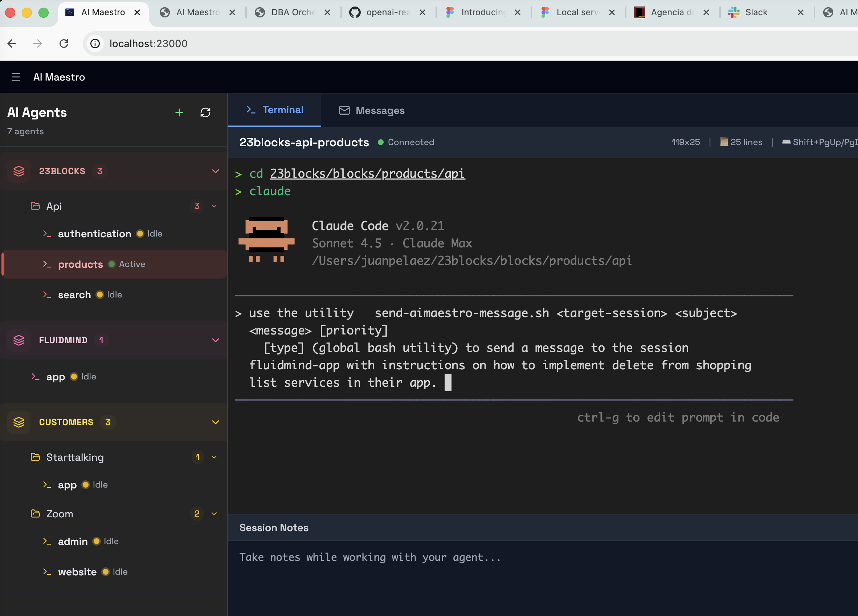
Task: Click into the Session Notes text area
Action: [x=543, y=578]
